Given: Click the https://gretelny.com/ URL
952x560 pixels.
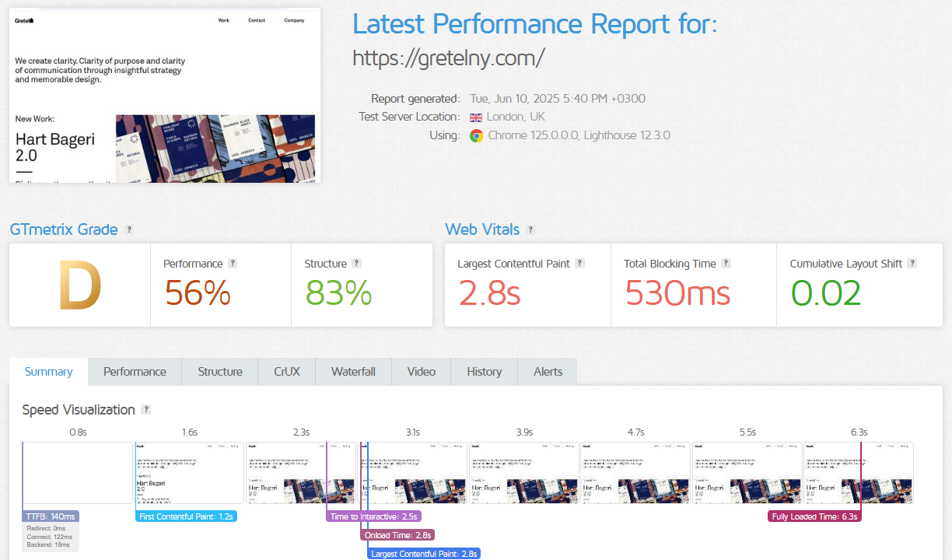Looking at the screenshot, I should pyautogui.click(x=449, y=58).
